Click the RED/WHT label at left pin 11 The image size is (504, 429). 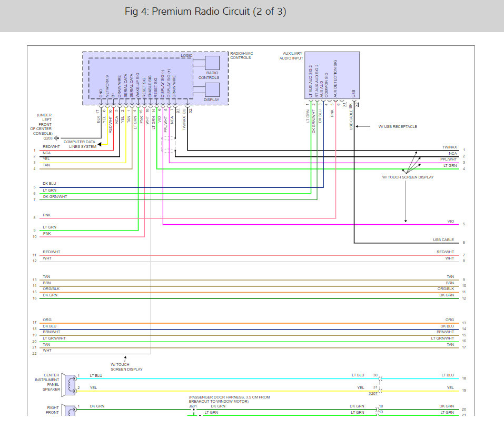[52, 252]
